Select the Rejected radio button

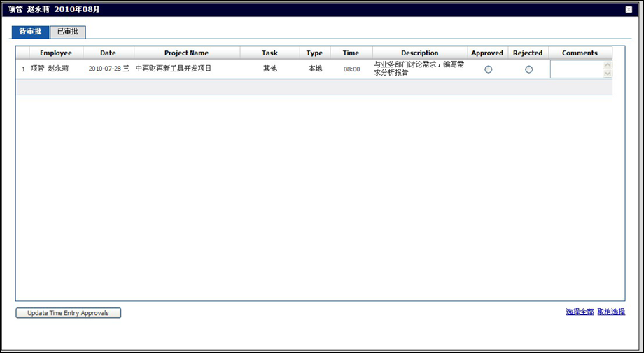coord(528,69)
